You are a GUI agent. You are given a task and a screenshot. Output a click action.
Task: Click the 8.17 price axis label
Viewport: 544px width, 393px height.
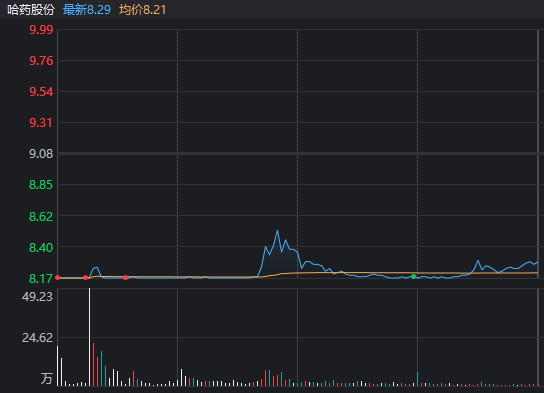coord(41,279)
